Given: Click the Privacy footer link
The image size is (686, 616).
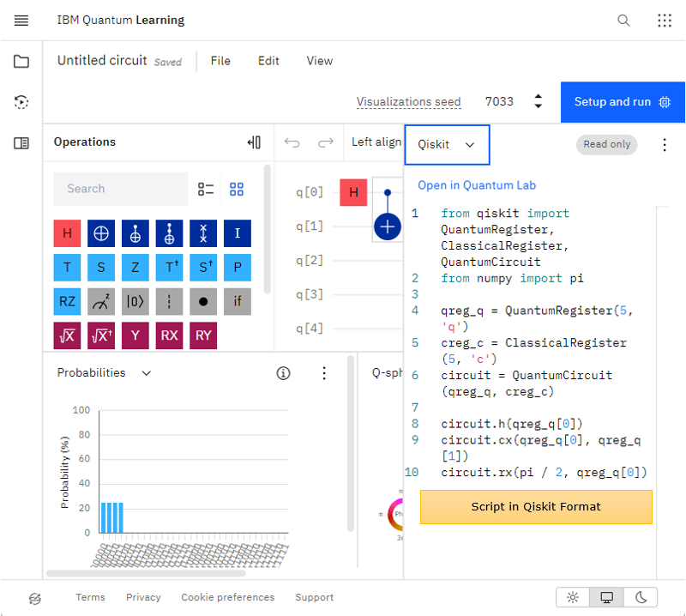Looking at the screenshot, I should point(143,597).
